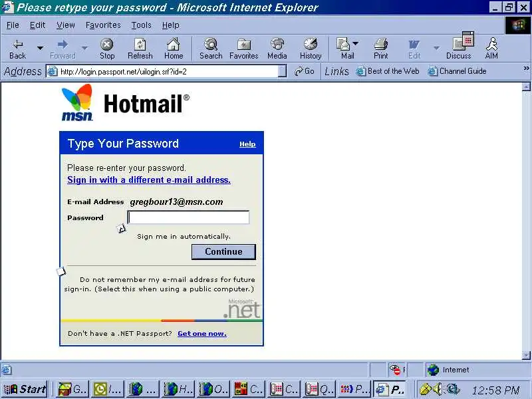The height and width of the screenshot is (399, 532).
Task: Open the Search pane
Action: click(x=211, y=48)
